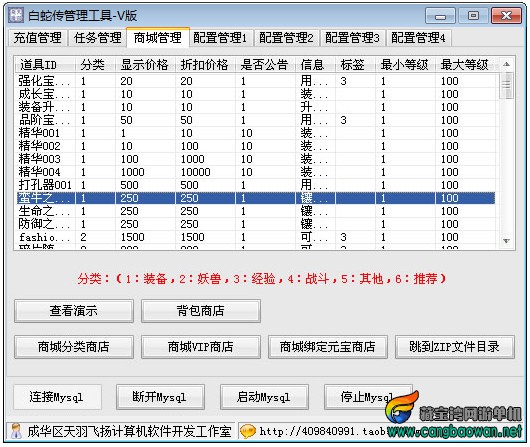Screen dimensions: 530x447
Task: Open the 配置管理4 tab
Action: point(418,38)
